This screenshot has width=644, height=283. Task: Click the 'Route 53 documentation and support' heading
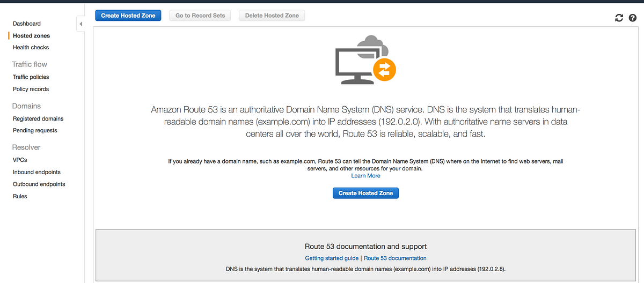[x=365, y=247]
